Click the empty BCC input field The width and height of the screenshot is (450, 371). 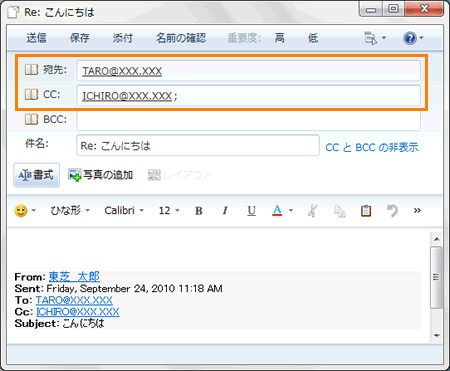point(248,120)
